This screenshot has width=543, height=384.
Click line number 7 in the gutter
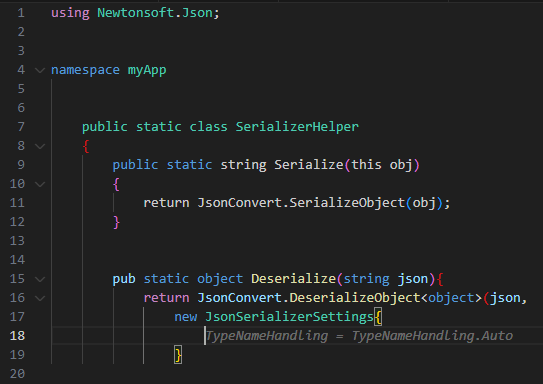21,127
